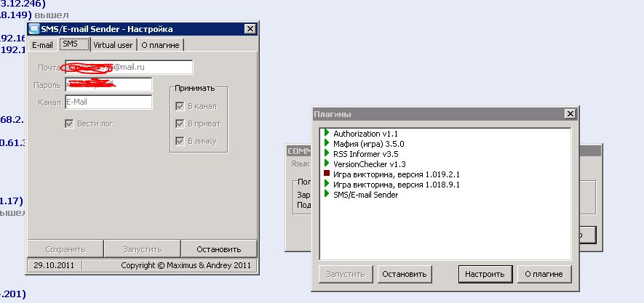Toggle the В личку checkbox
Image resolution: width=644 pixels, height=303 pixels.
point(179,140)
